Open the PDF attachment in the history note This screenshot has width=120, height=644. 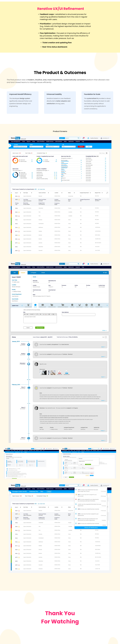pos(60,372)
